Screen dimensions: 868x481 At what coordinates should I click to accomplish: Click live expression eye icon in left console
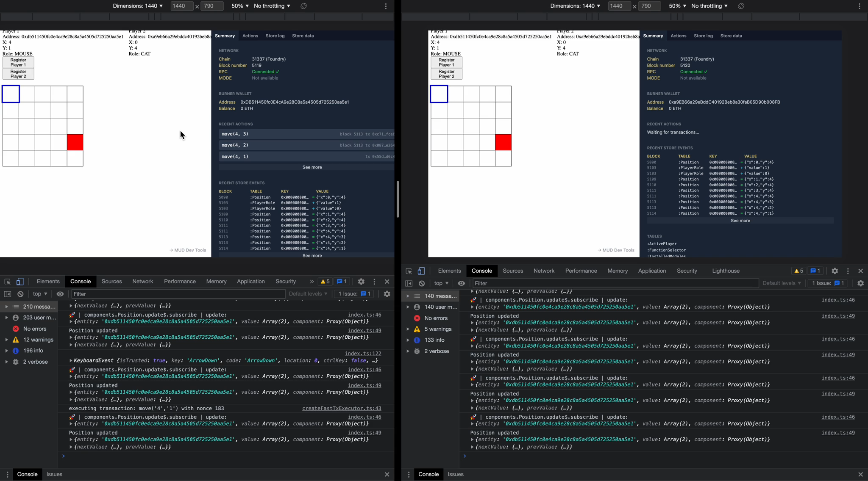pyautogui.click(x=60, y=294)
